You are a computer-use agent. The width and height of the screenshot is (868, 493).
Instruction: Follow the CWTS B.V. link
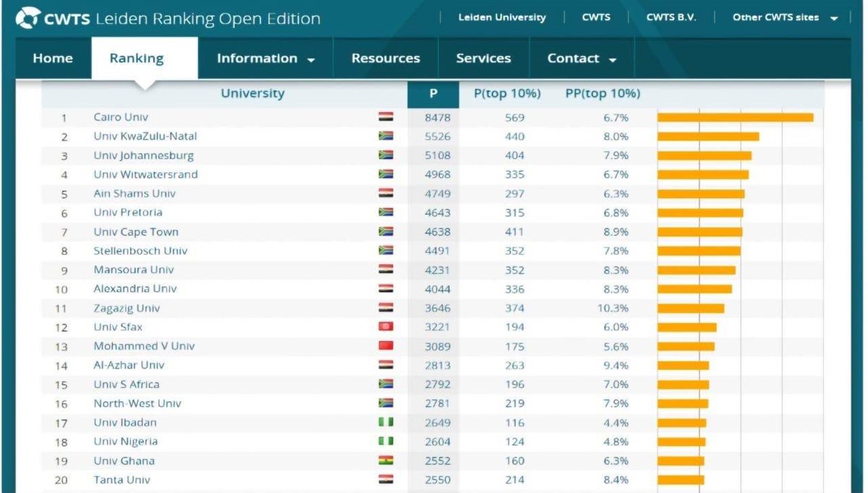tap(671, 17)
